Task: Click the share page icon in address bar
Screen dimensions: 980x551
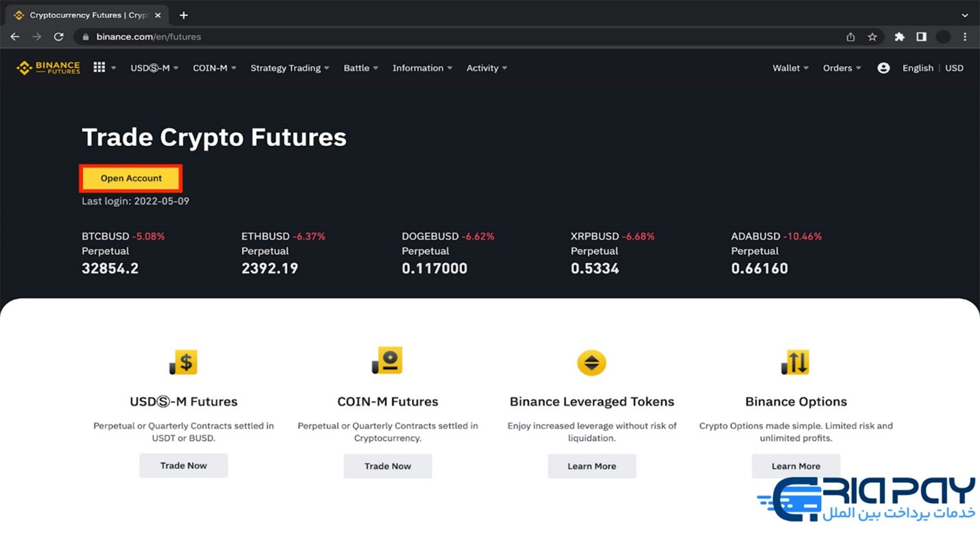Action: point(850,37)
